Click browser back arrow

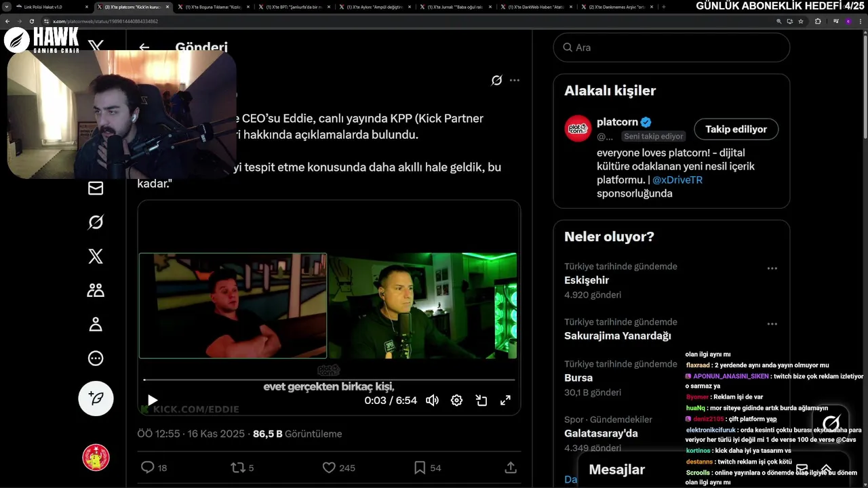click(x=7, y=22)
